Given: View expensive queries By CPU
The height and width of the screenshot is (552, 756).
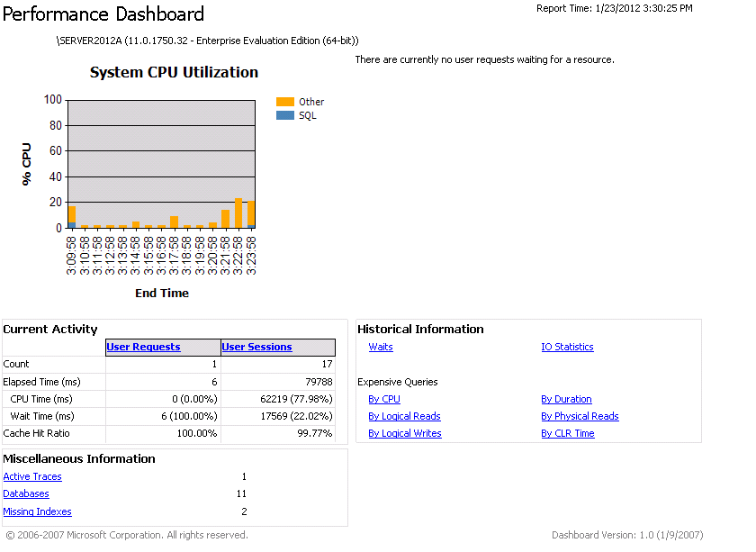Looking at the screenshot, I should point(384,399).
